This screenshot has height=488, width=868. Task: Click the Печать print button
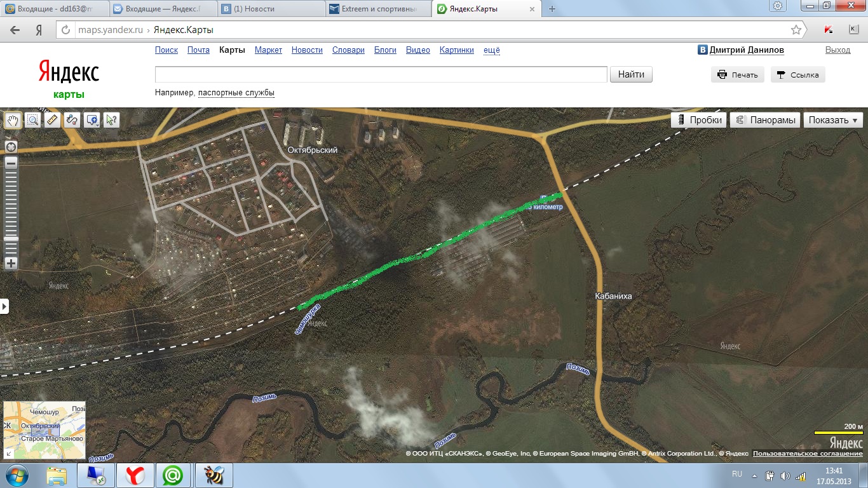[738, 74]
